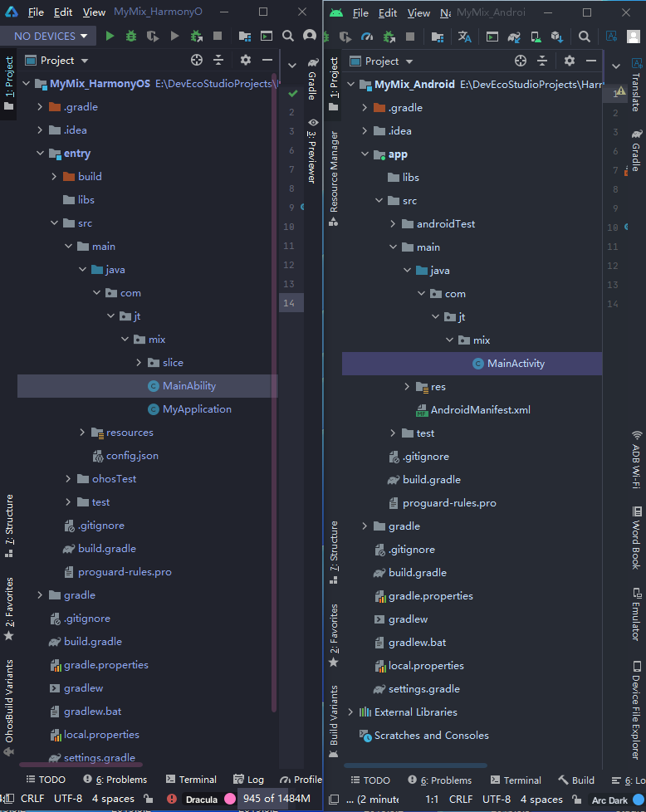Open Edit menu in DevEco Studio

(x=62, y=12)
